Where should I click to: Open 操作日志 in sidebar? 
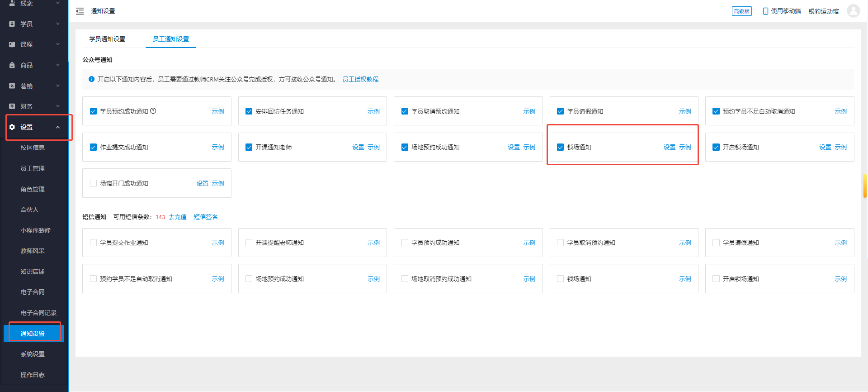click(33, 375)
